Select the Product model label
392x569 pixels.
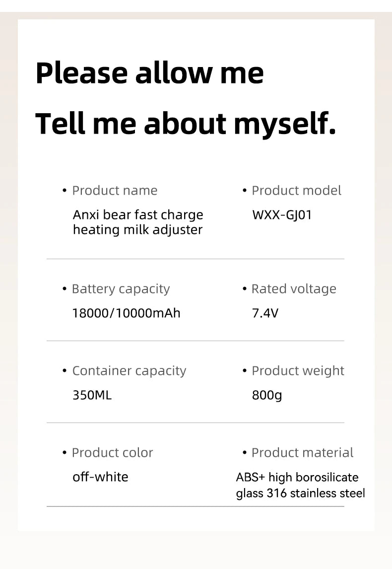[296, 191]
